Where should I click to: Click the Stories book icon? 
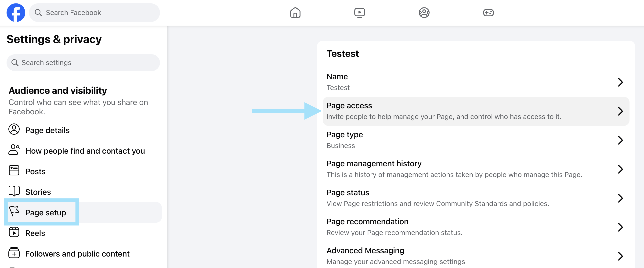click(x=14, y=191)
